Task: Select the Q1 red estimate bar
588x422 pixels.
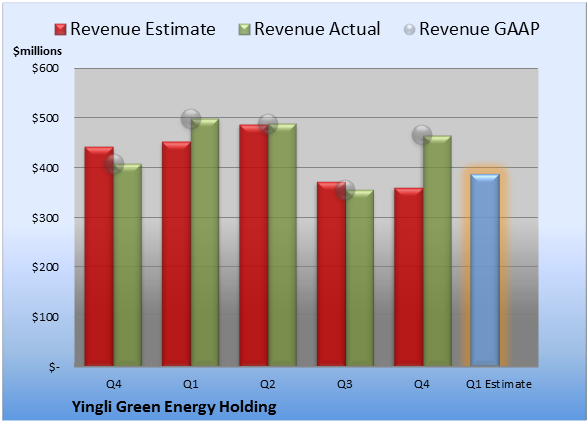Action: point(177,254)
